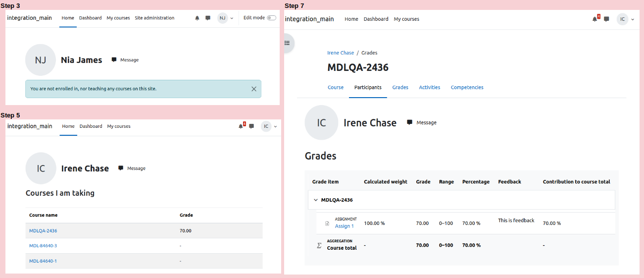Image resolution: width=644 pixels, height=278 pixels.
Task: Click Irene Chase breadcrumb link
Action: (341, 53)
